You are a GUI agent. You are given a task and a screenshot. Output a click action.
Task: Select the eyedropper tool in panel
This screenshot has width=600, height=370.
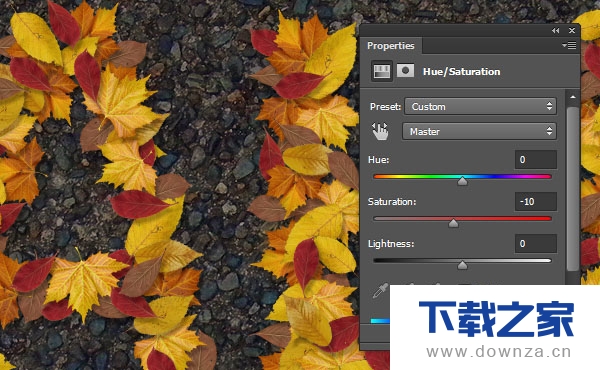point(380,291)
